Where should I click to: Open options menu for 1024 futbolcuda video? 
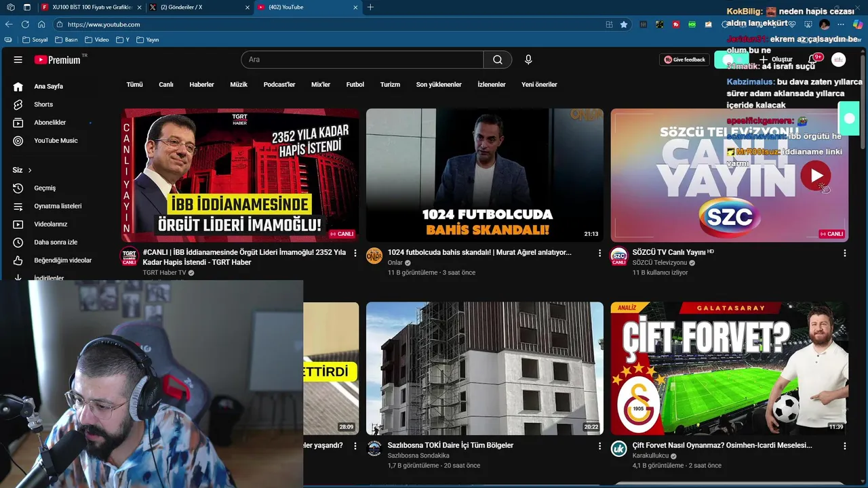click(599, 253)
